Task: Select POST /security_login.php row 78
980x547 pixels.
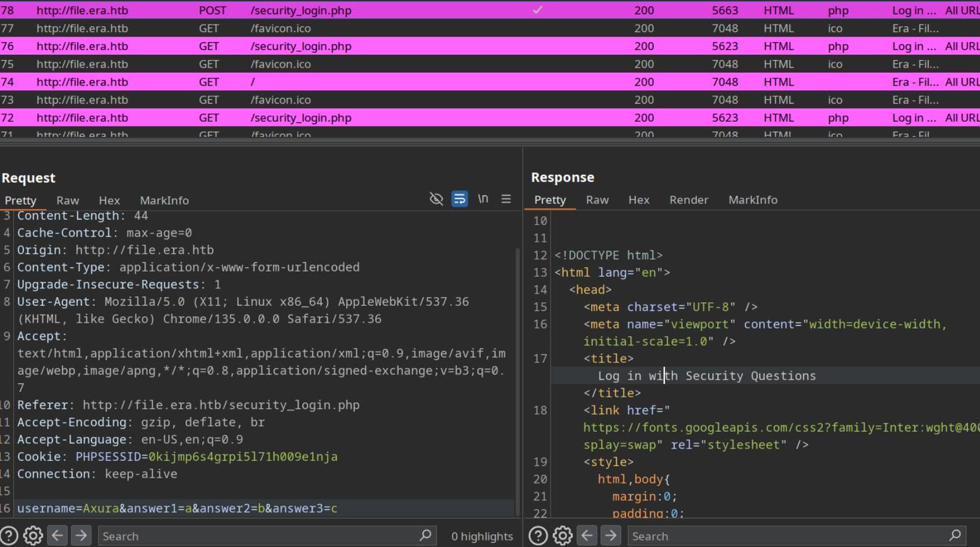Action: 301,10
